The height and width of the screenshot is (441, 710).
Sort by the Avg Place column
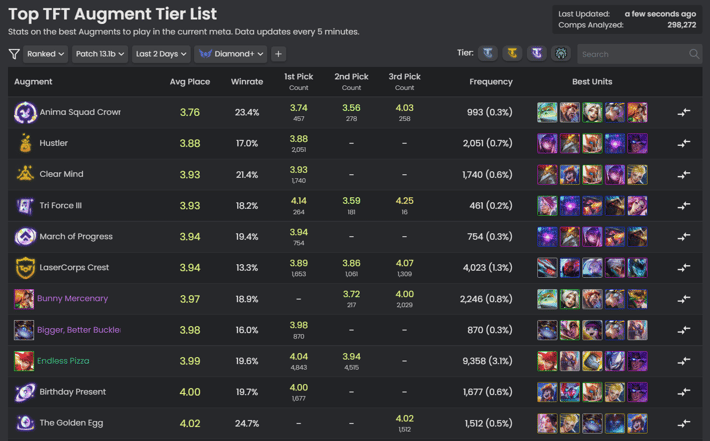[x=190, y=81]
